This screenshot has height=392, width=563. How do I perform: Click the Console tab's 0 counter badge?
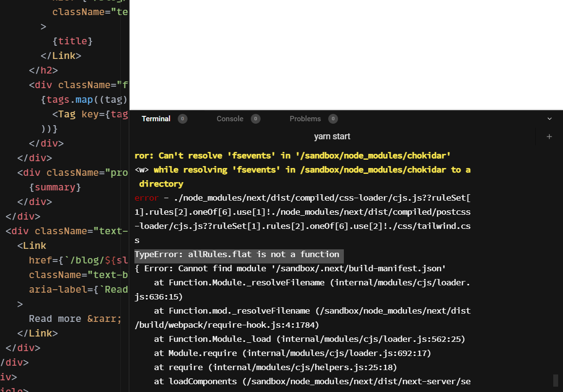256,119
